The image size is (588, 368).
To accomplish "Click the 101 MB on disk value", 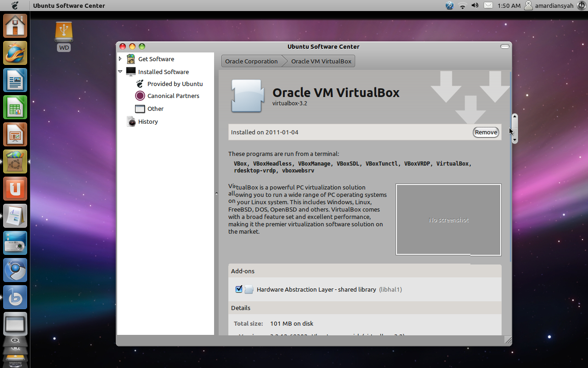I will click(292, 323).
